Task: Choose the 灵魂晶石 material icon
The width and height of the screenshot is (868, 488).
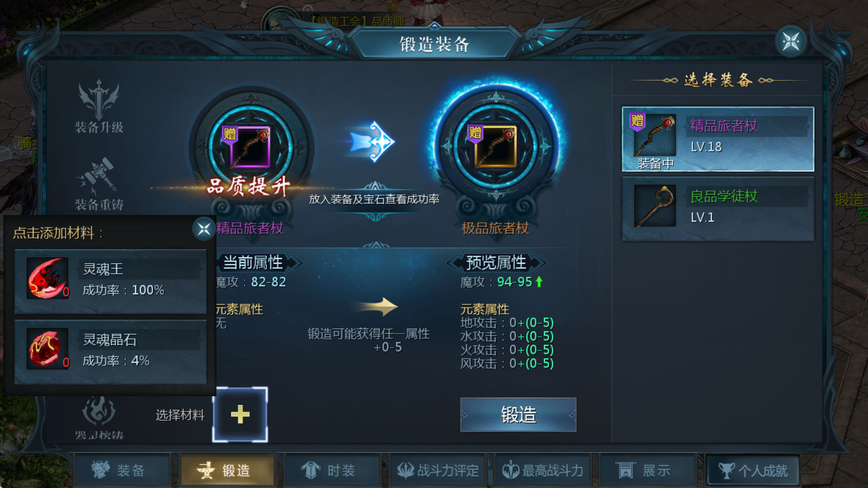Action: 48,348
